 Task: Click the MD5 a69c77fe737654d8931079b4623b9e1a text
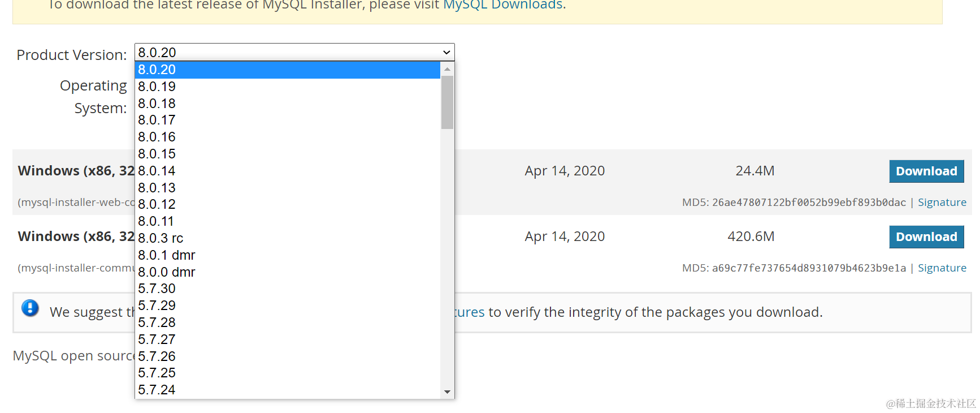(x=793, y=268)
